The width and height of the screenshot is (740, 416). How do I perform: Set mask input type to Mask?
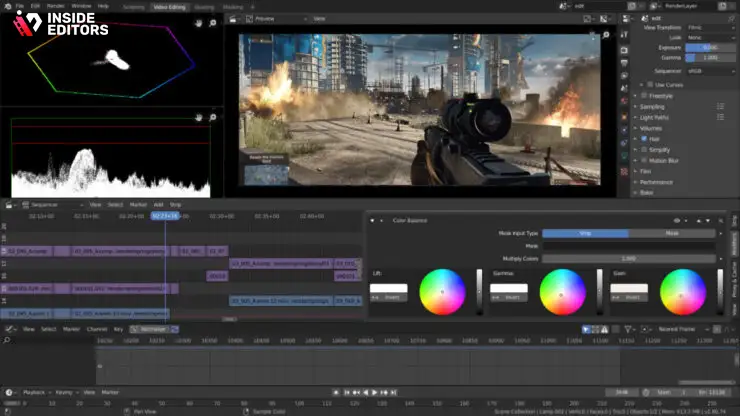[x=672, y=233]
